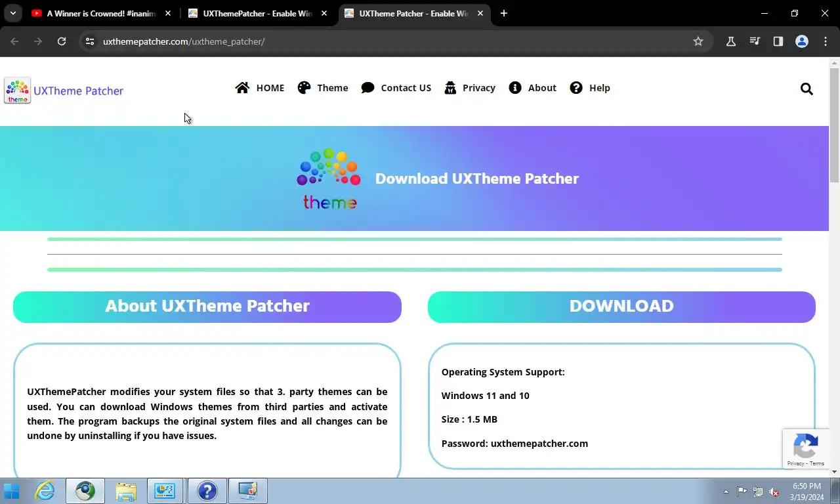Screen dimensions: 840x504
Task: Click the colorful theme logo in banner
Action: tap(329, 178)
